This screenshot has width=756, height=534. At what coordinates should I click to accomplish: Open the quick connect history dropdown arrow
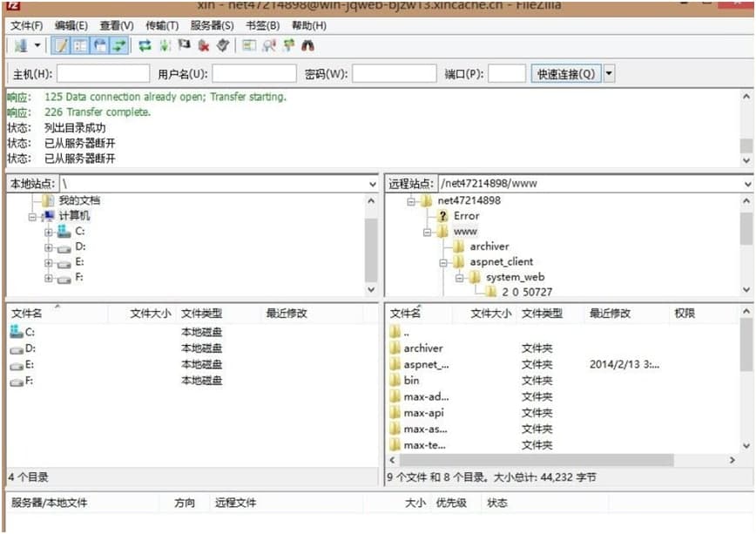point(609,74)
